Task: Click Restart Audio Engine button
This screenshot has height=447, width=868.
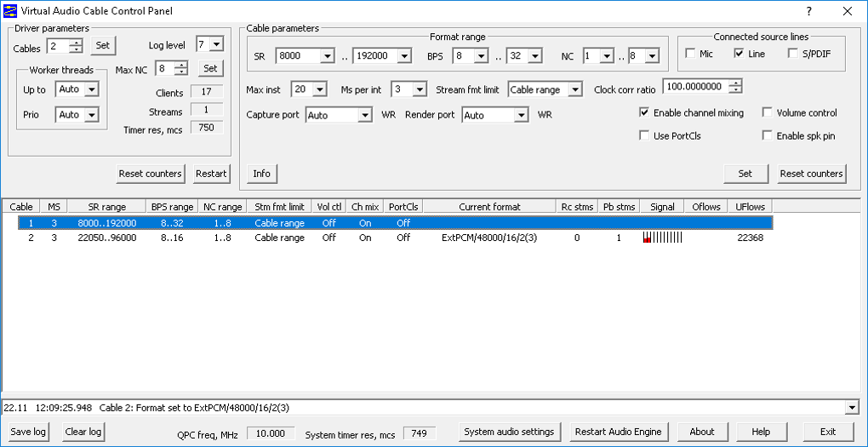Action: click(619, 432)
